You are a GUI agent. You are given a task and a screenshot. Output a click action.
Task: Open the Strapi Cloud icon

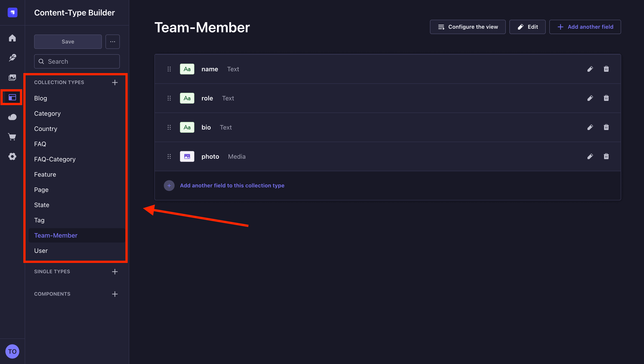point(12,117)
